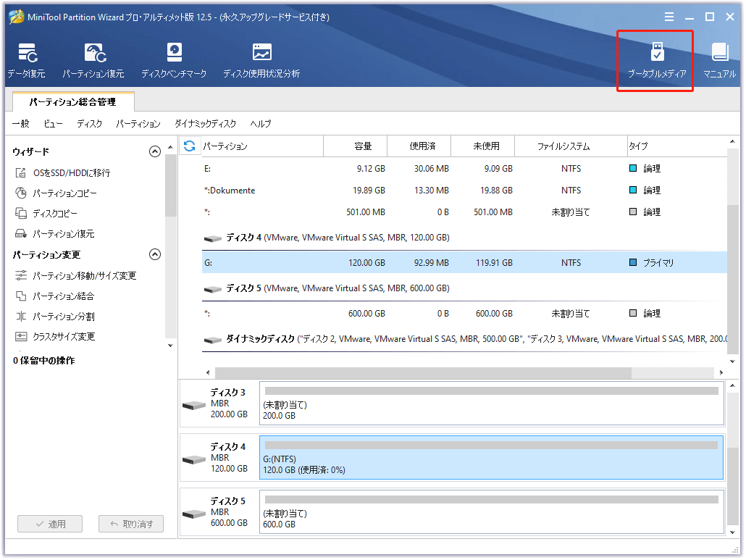Select the G: NTFS partition row
Screen dimensions: 746x560
click(x=362, y=262)
